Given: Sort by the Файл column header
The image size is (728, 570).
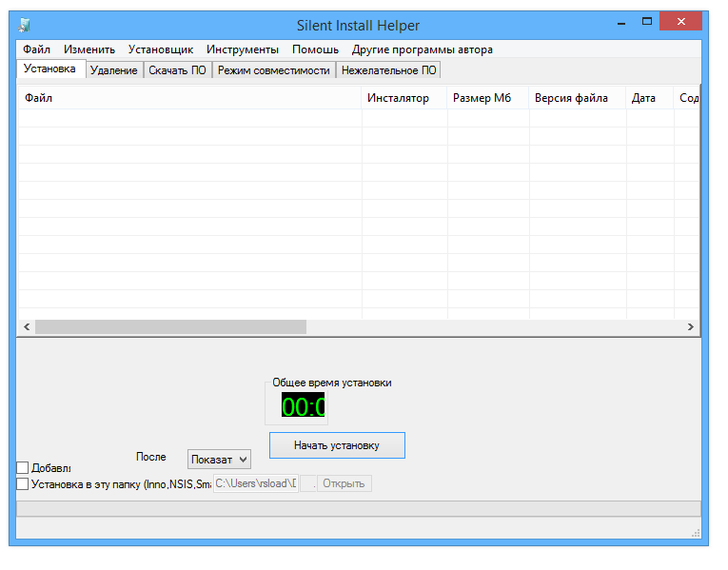Looking at the screenshot, I should (189, 98).
